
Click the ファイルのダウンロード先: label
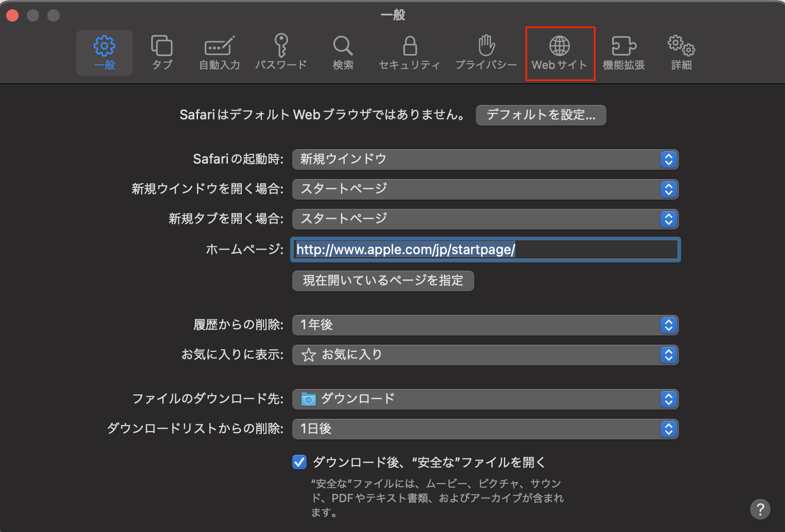208,399
